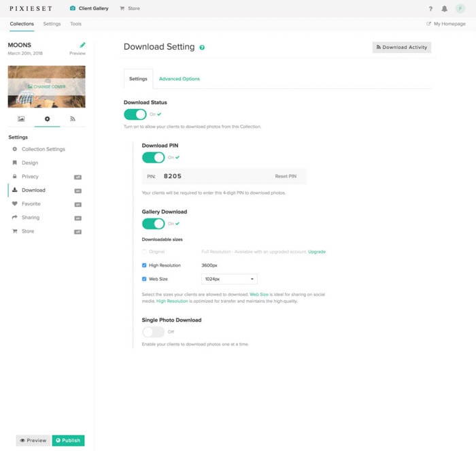Open the top-level Settings nav tab
Viewport: 476px width, 451px height.
coord(52,24)
